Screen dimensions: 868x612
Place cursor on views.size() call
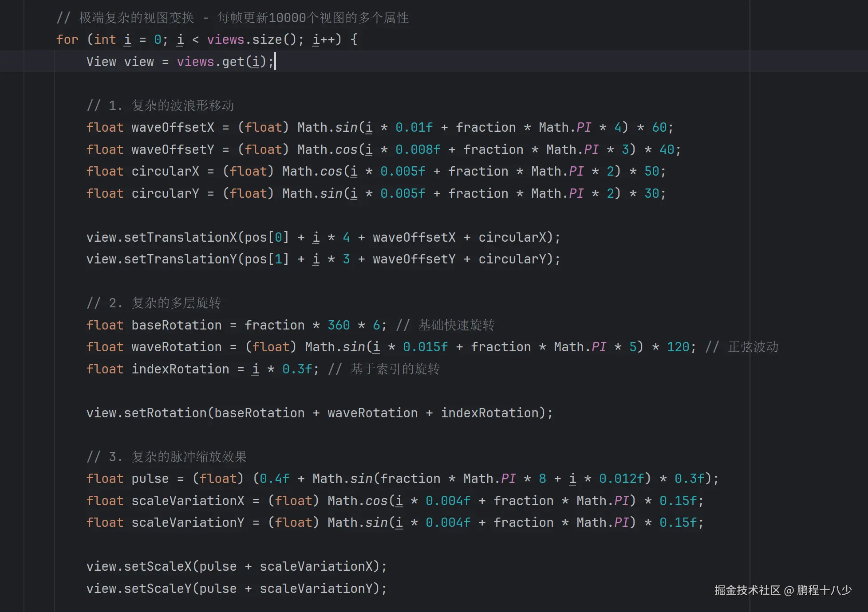click(x=267, y=39)
